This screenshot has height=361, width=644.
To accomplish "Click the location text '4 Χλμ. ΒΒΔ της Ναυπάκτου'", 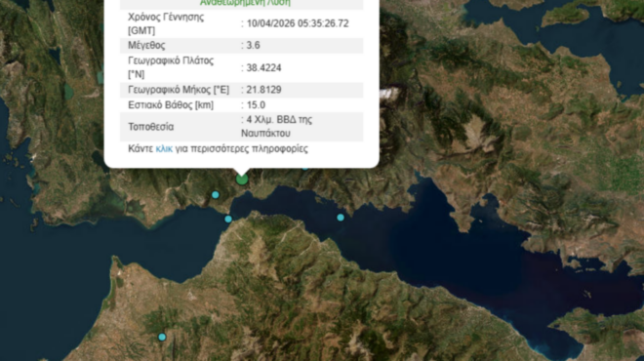I will tap(276, 127).
